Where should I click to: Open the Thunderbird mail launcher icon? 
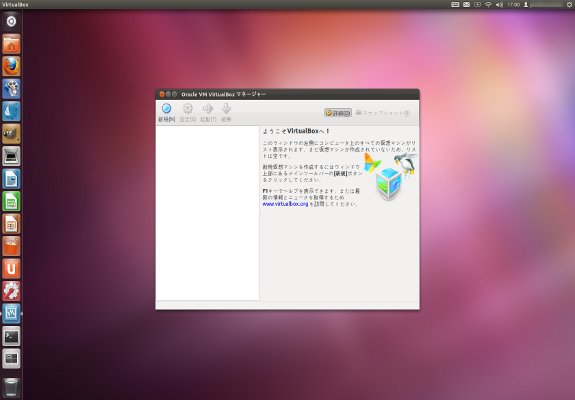pyautogui.click(x=11, y=111)
